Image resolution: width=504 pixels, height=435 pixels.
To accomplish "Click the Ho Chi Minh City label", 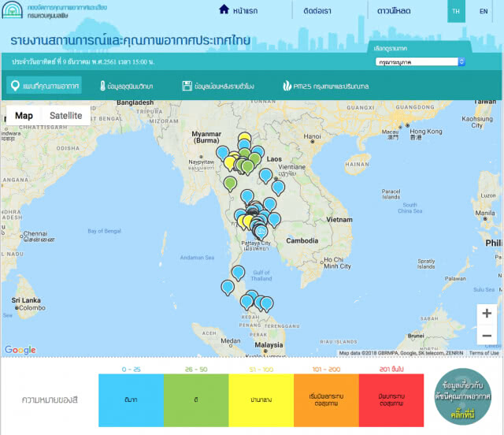I will [x=337, y=263].
